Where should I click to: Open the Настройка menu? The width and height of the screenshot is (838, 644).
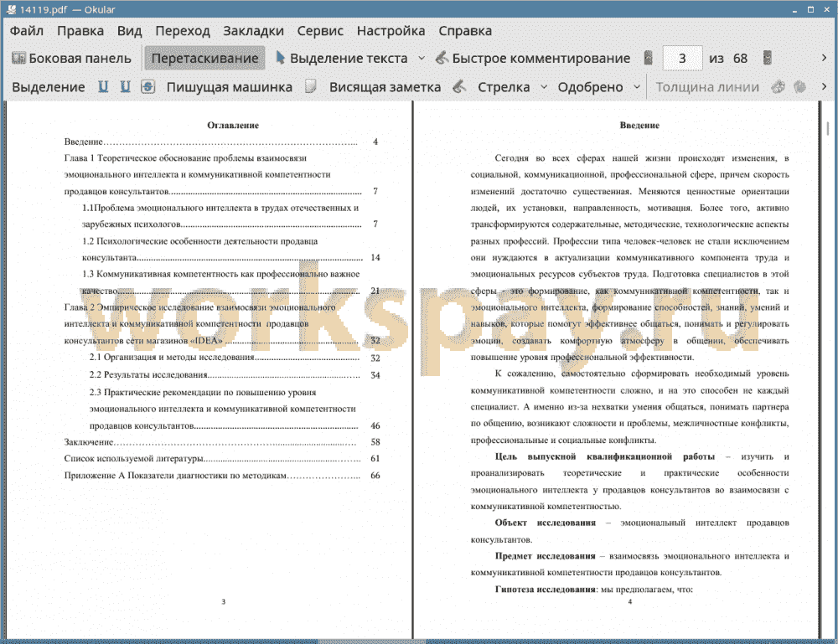(391, 31)
